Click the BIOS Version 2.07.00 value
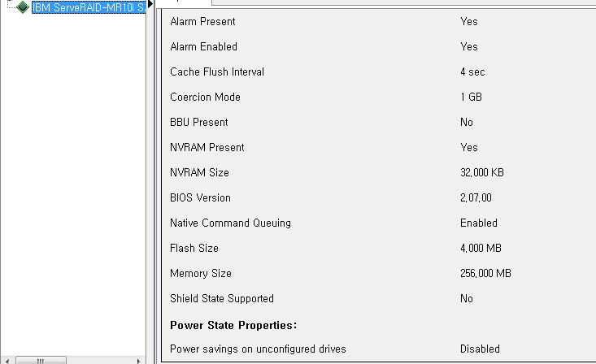Viewport: 596px width, 364px height. pyautogui.click(x=476, y=198)
